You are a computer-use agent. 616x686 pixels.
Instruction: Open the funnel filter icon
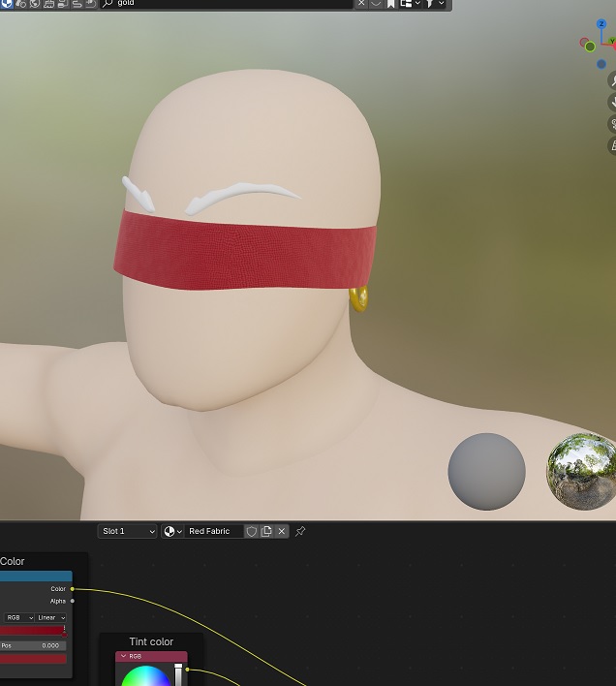430,4
